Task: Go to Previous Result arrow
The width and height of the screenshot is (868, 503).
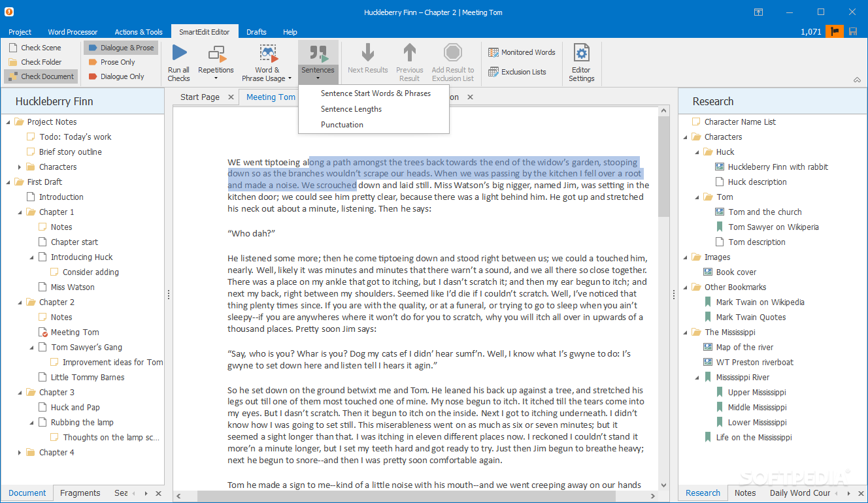Action: click(409, 53)
